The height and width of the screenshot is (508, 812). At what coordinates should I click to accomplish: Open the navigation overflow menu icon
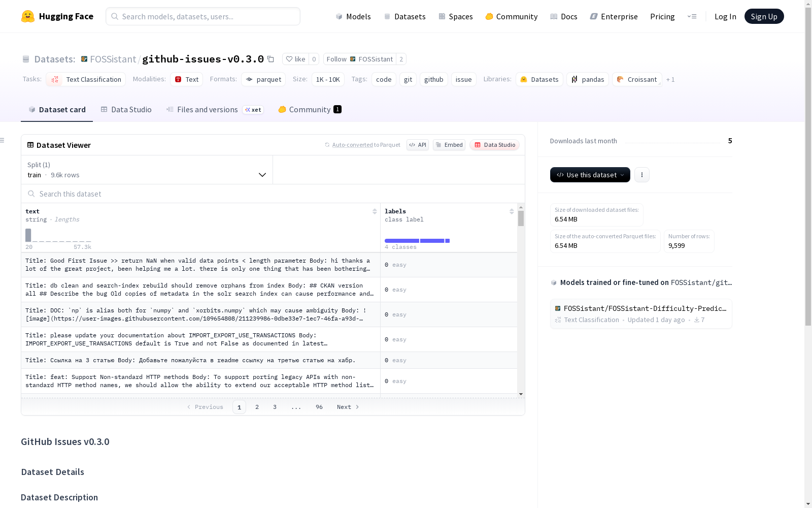[692, 16]
